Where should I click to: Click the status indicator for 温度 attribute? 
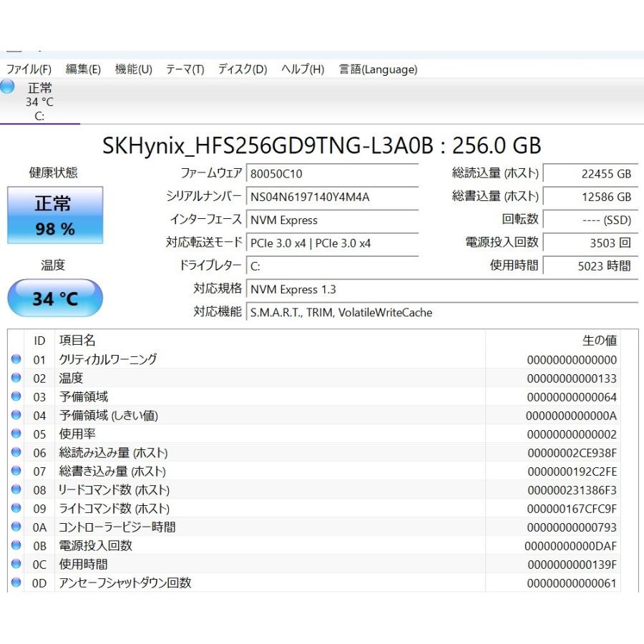coord(16,379)
